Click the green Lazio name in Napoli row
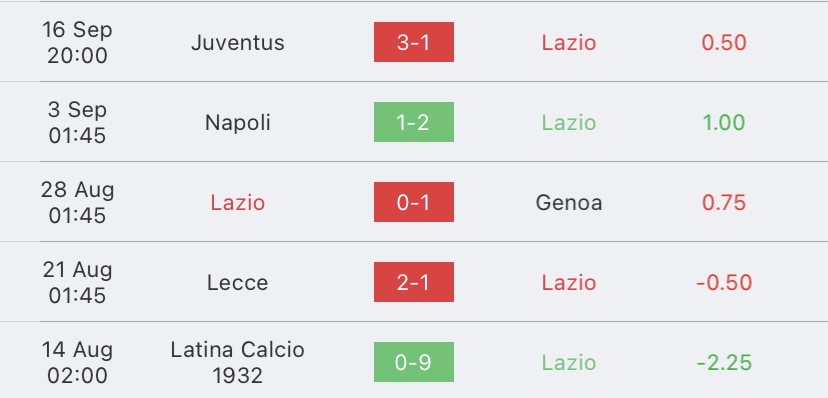This screenshot has height=398, width=828. tap(569, 122)
